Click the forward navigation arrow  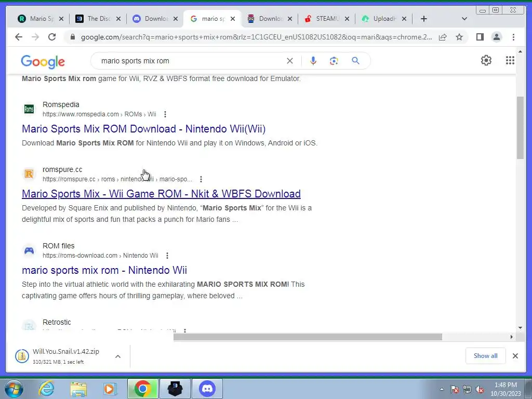(x=35, y=37)
